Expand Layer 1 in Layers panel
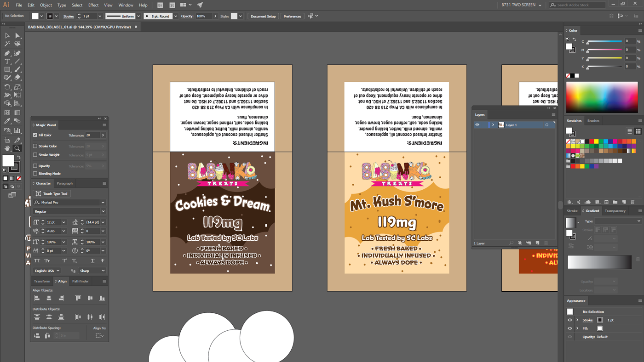The image size is (644, 362). (x=493, y=125)
